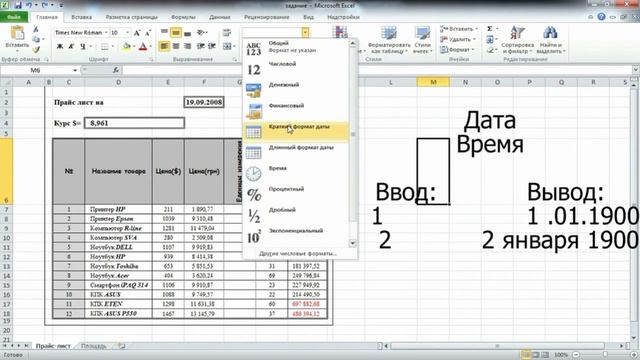The width and height of the screenshot is (640, 360).
Task: Click the Decrease Indent icon
Action: [x=200, y=47]
